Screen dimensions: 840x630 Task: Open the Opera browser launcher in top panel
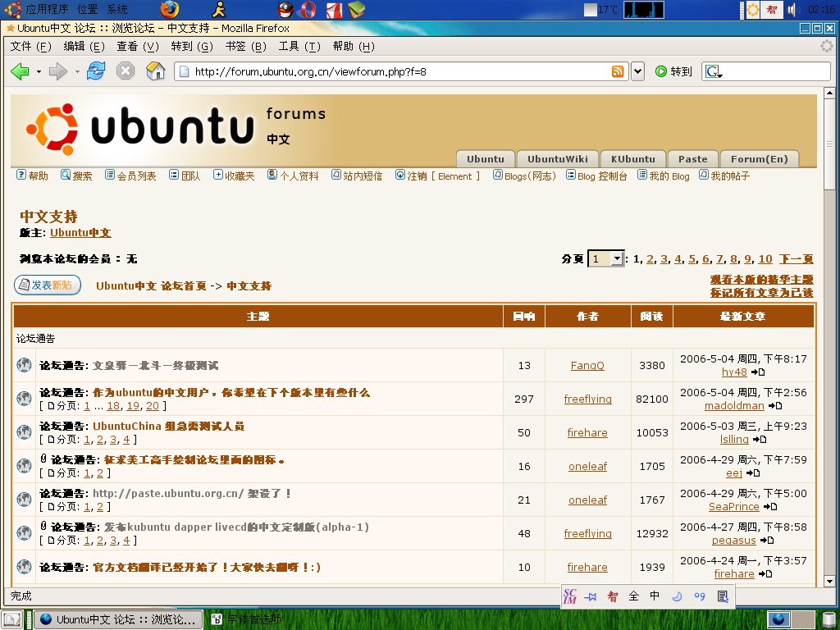point(308,9)
